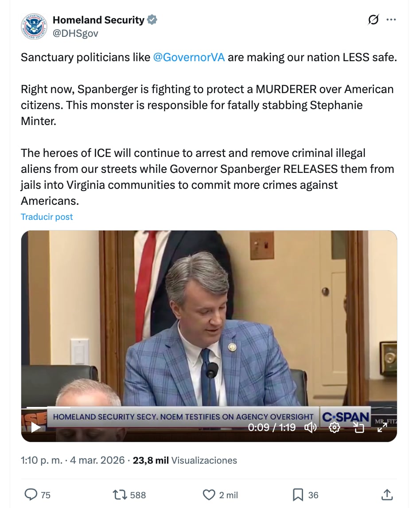This screenshot has width=420, height=508.
Task: Click the blue verified badge
Action: coord(152,20)
